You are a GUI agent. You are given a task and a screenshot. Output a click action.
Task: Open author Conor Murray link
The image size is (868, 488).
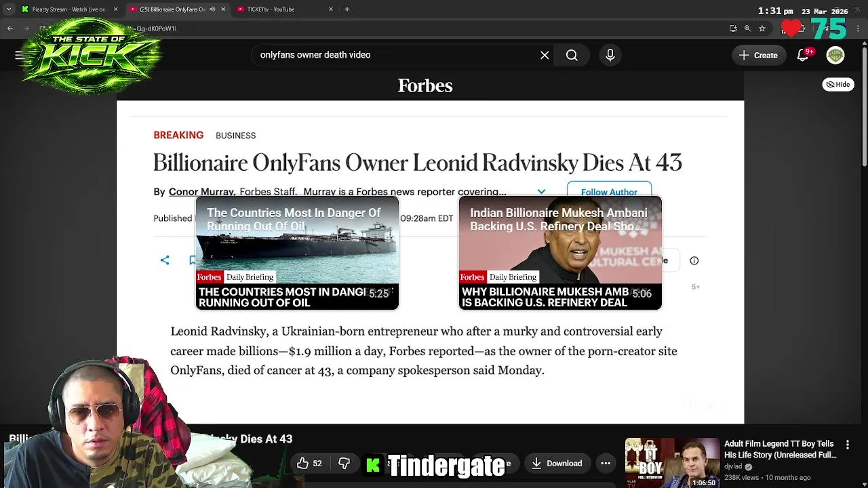pos(201,192)
